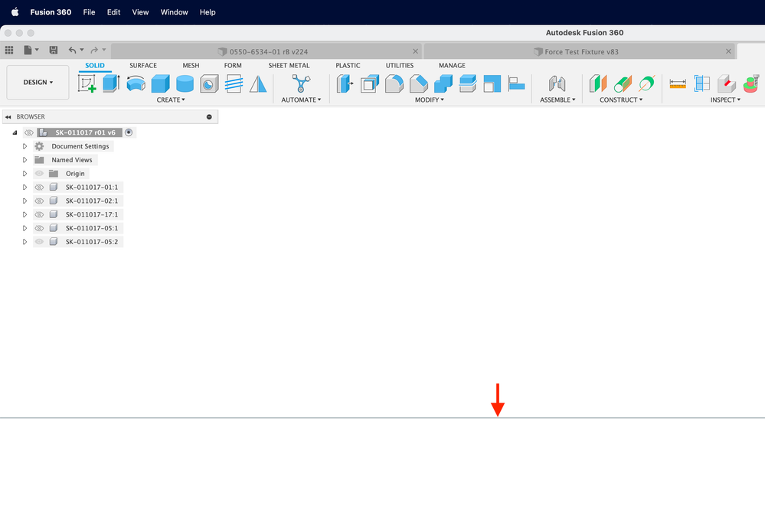Open the 0550-6534-01 rB v224 document tab
The height and width of the screenshot is (532, 765).
pos(266,52)
